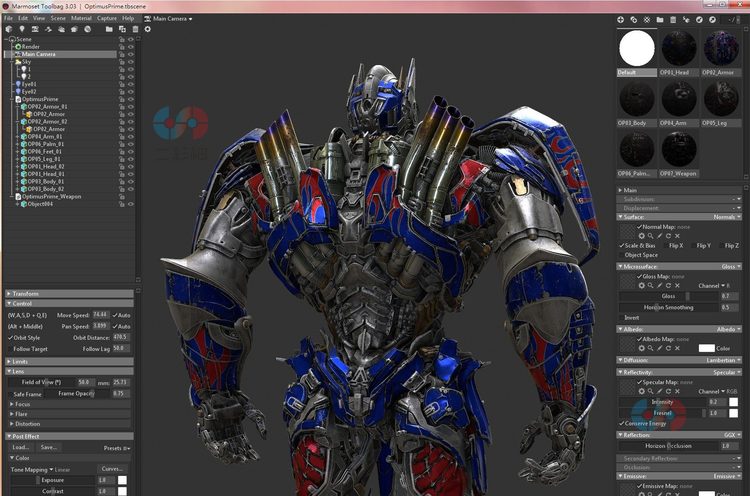Toggle visibility eye for Eye01 light

[x=131, y=84]
